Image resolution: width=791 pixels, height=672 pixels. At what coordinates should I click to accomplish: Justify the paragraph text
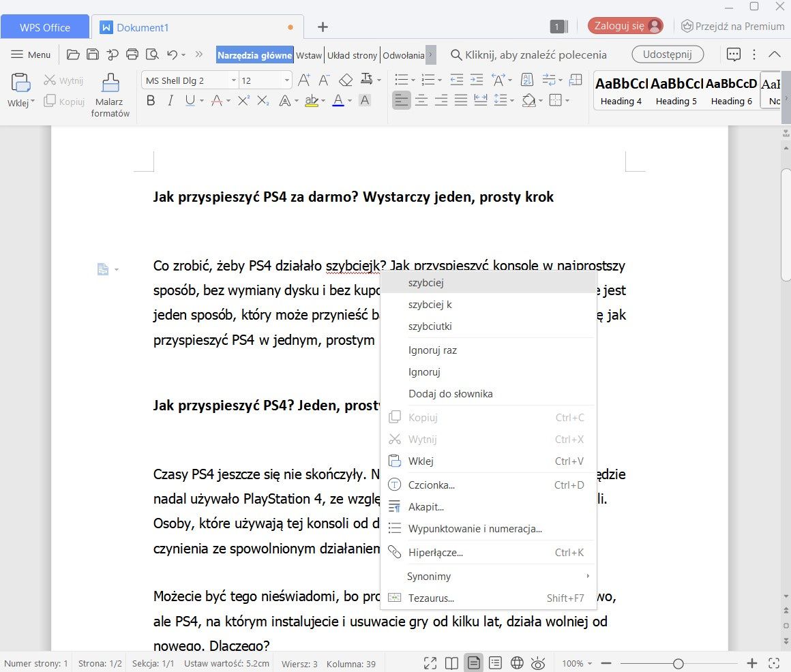point(461,100)
